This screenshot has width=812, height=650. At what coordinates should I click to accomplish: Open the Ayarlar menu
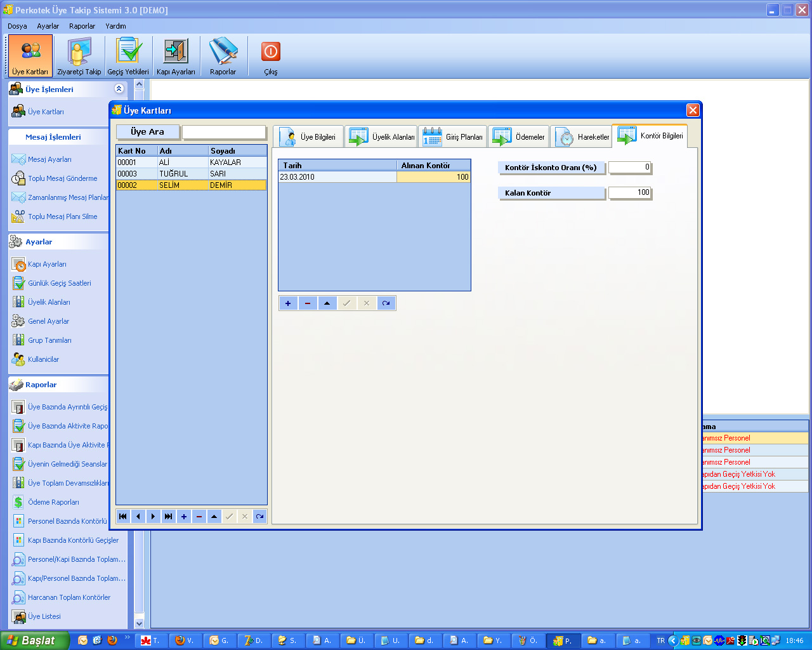click(x=48, y=26)
